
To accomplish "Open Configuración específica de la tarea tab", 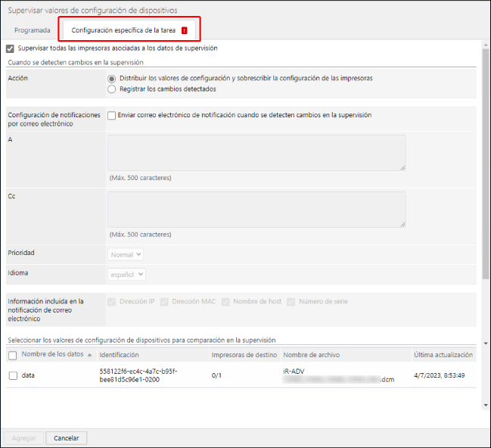I will pyautogui.click(x=123, y=30).
